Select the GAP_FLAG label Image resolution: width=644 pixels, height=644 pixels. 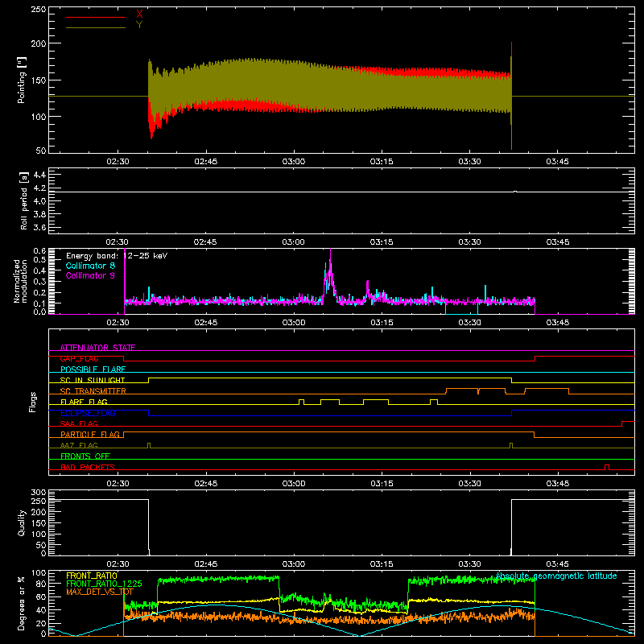pos(79,358)
